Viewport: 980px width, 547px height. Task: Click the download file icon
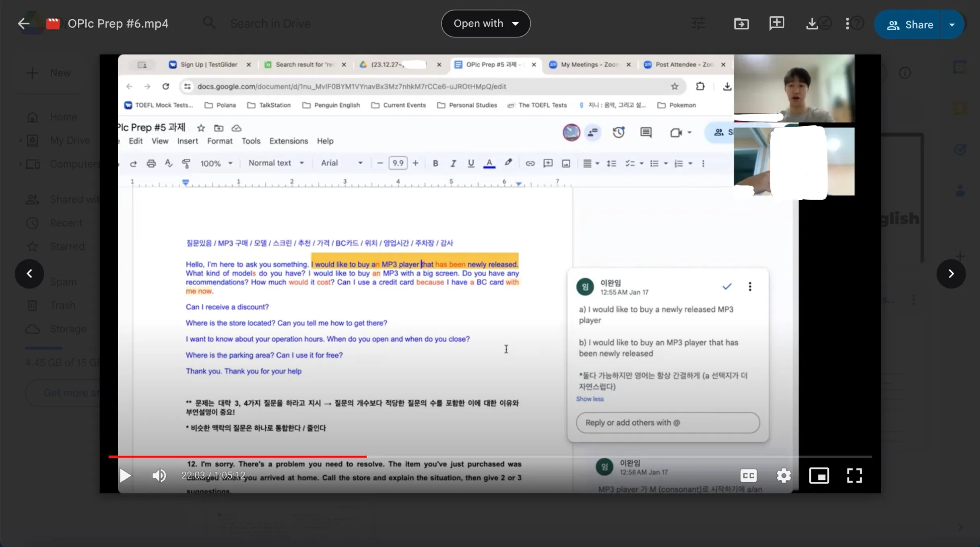click(812, 24)
